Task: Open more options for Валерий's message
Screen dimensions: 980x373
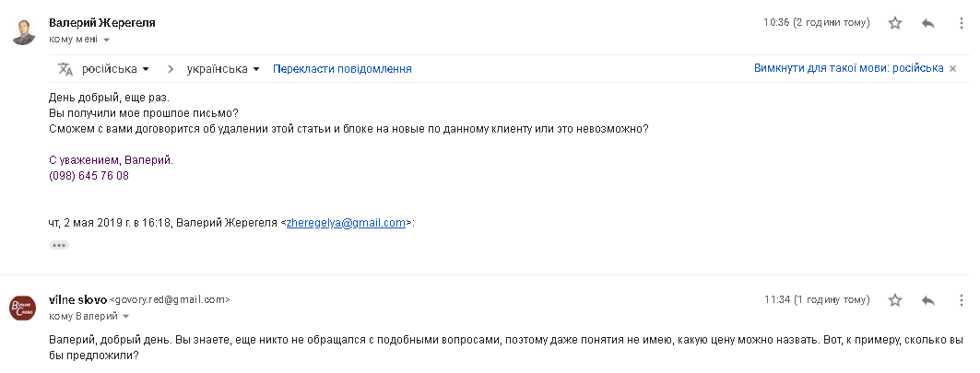Action: pyautogui.click(x=962, y=24)
